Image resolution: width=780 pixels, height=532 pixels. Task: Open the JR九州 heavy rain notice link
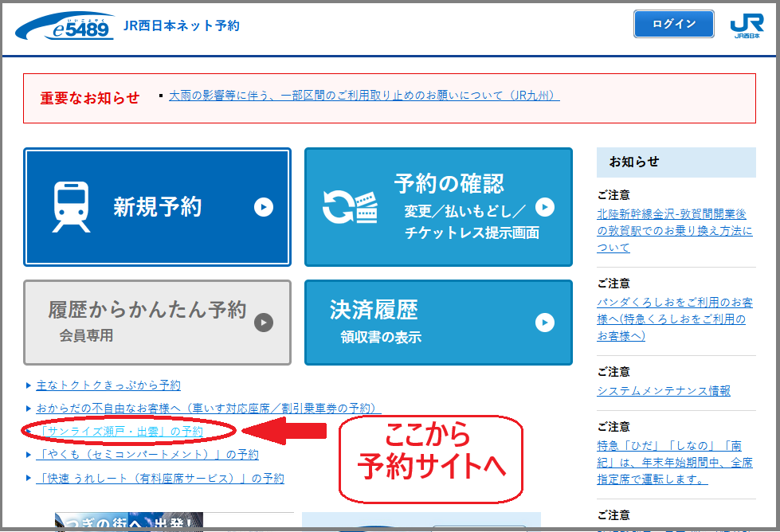coord(363,96)
